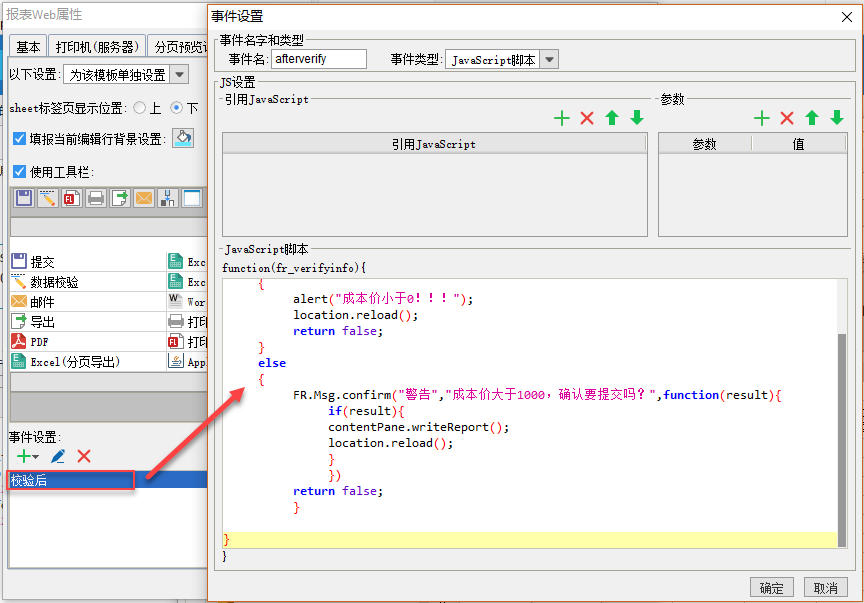Viewport: 864px width, 603px height.
Task: Click the insert row toolbar icon
Action: [x=168, y=198]
